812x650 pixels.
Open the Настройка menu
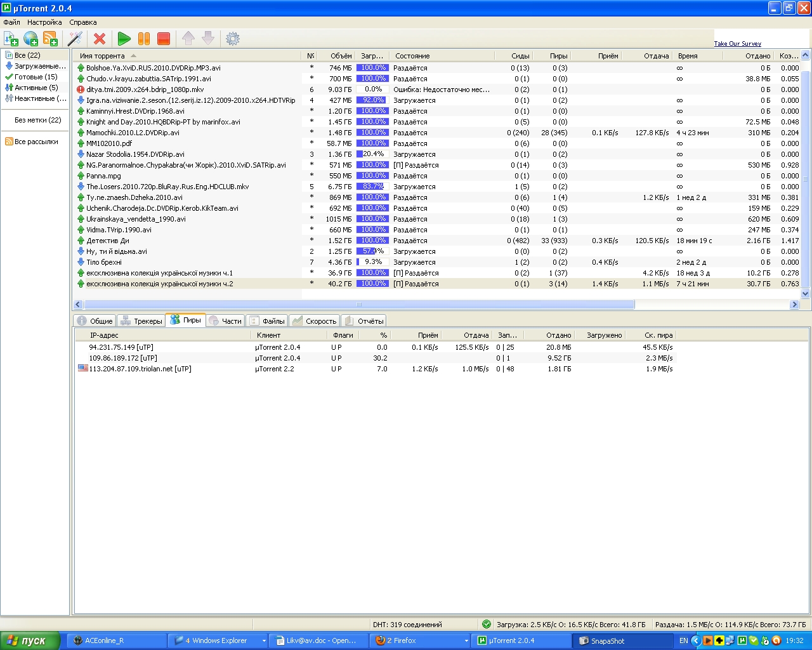coord(44,22)
